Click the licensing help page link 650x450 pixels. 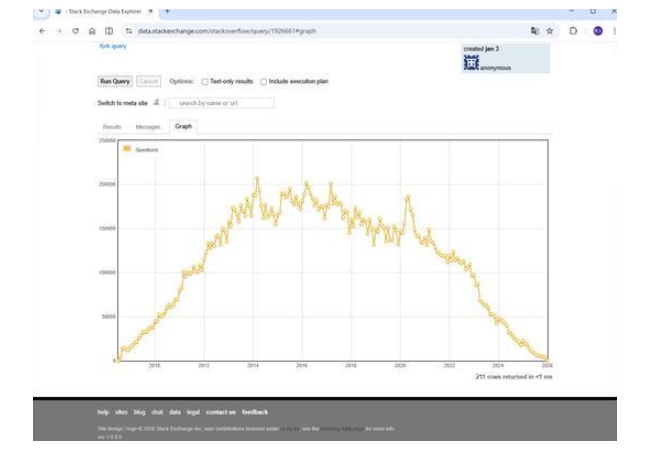pyautogui.click(x=342, y=428)
